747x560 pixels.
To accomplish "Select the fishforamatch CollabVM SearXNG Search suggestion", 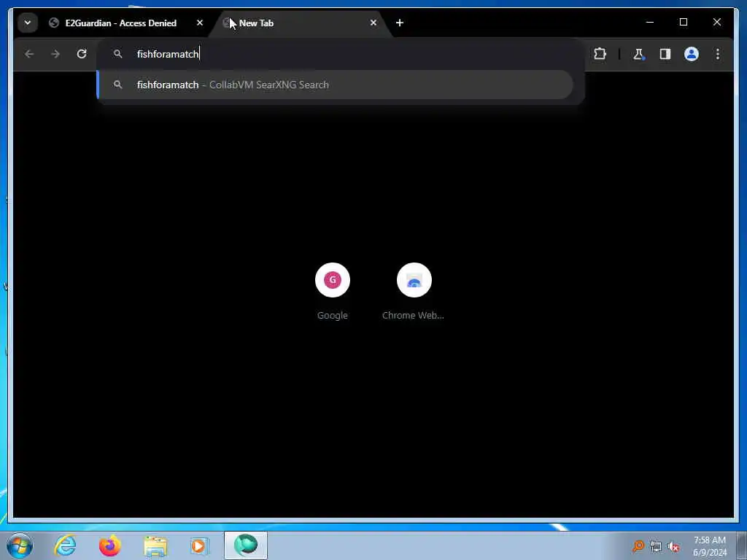I will pos(336,85).
